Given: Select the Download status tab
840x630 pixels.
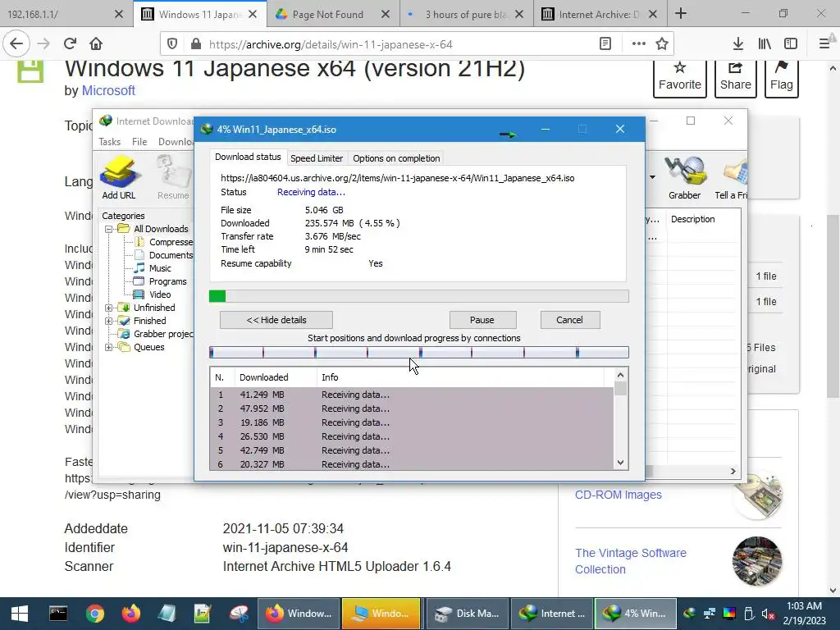Looking at the screenshot, I should (248, 157).
